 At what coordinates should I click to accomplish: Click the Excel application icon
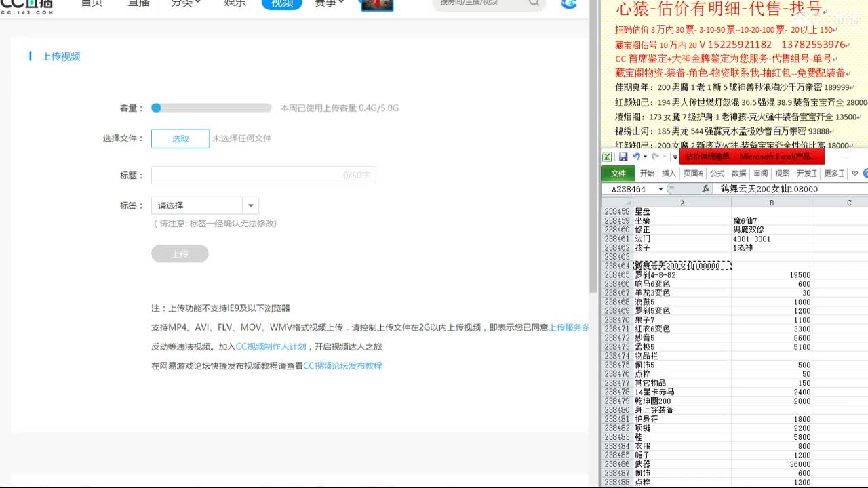click(x=608, y=157)
